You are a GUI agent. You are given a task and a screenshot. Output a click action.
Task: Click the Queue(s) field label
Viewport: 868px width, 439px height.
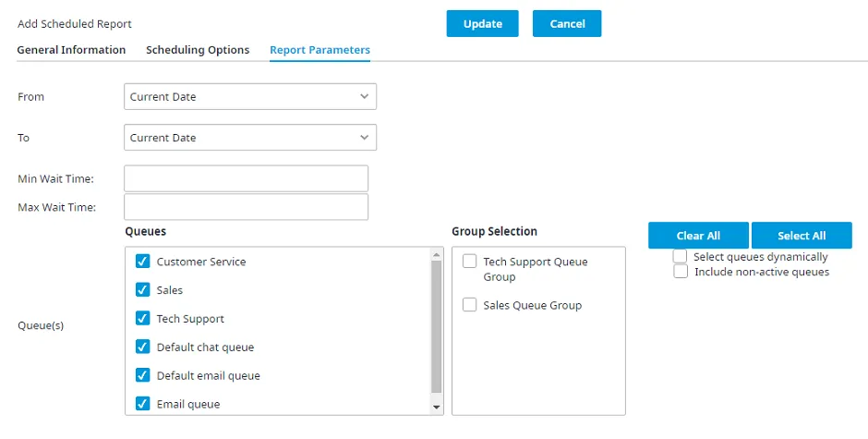tap(41, 325)
